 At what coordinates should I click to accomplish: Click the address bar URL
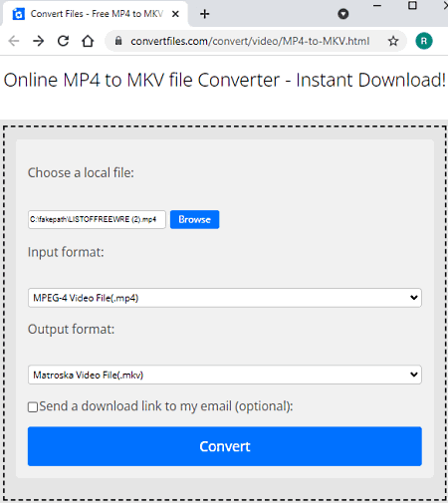tap(250, 41)
